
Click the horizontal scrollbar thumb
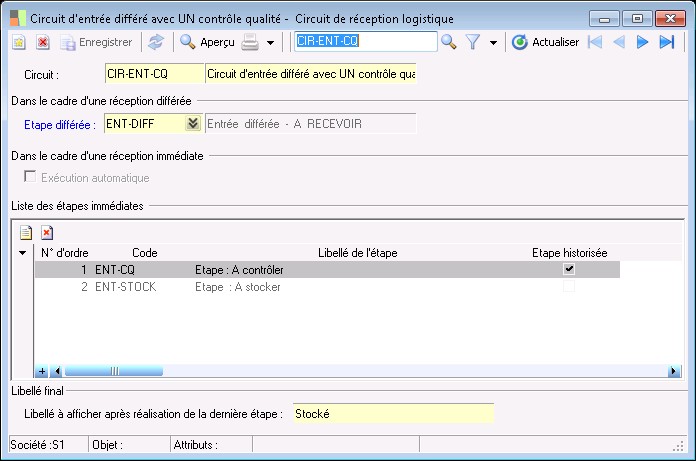(x=114, y=371)
